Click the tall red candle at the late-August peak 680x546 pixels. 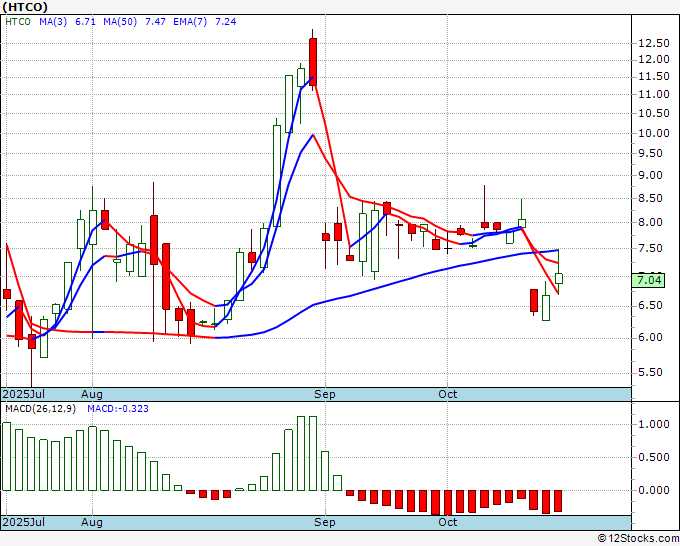(x=313, y=62)
